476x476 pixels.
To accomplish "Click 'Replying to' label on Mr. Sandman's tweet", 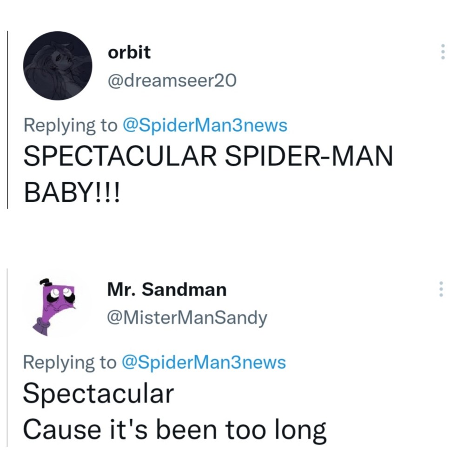I will click(x=70, y=362).
